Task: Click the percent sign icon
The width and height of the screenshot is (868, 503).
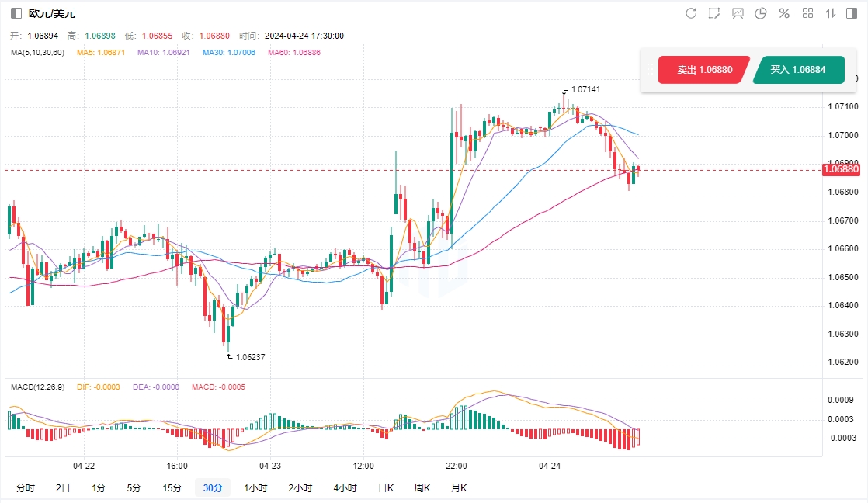Action: tap(784, 13)
